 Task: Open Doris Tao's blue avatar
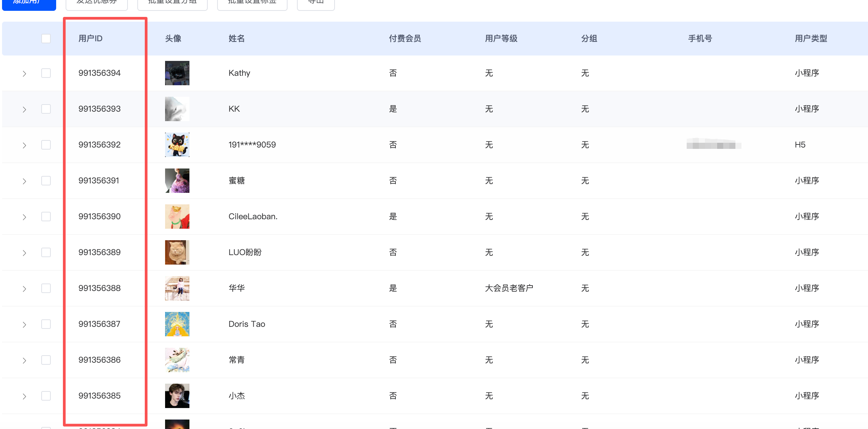click(x=177, y=324)
